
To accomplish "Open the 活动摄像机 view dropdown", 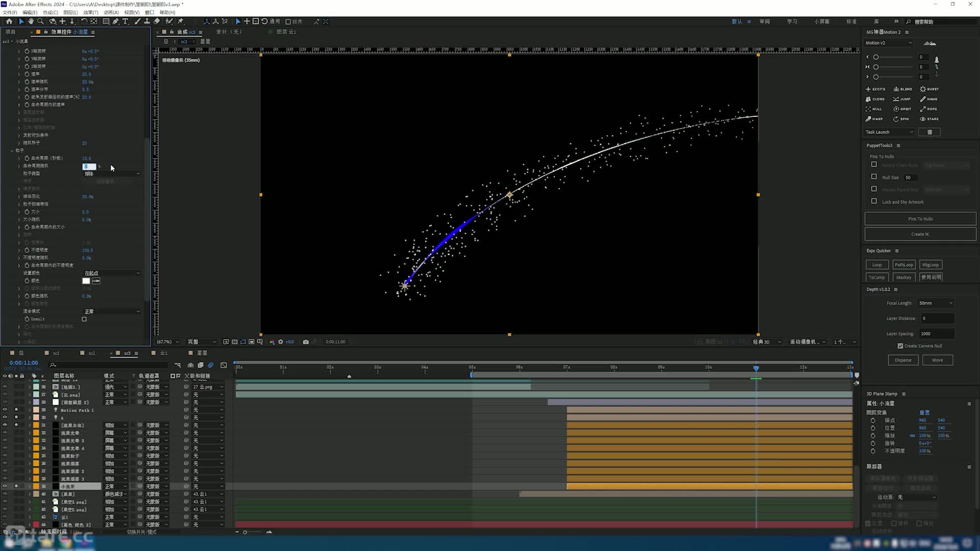I will coord(808,342).
